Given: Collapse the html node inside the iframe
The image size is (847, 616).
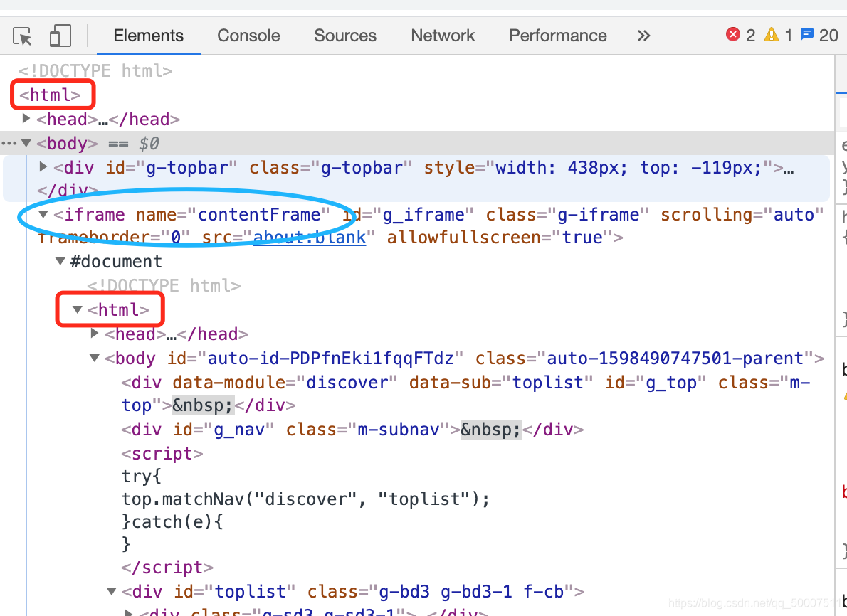Looking at the screenshot, I should point(78,309).
